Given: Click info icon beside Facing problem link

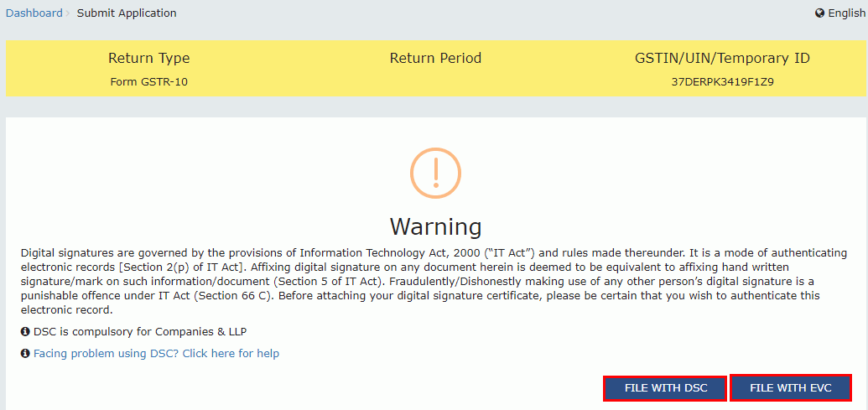Looking at the screenshot, I should (x=25, y=354).
